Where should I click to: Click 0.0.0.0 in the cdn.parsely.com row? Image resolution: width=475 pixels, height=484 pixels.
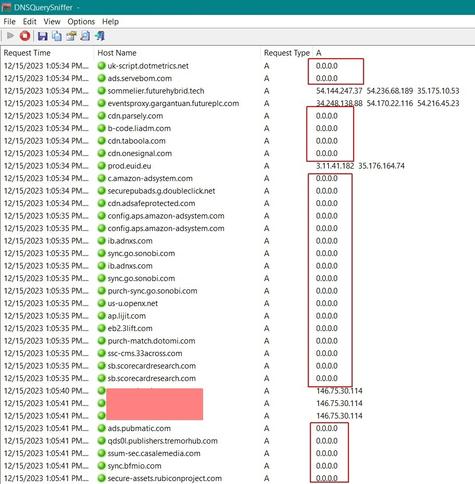[327, 116]
